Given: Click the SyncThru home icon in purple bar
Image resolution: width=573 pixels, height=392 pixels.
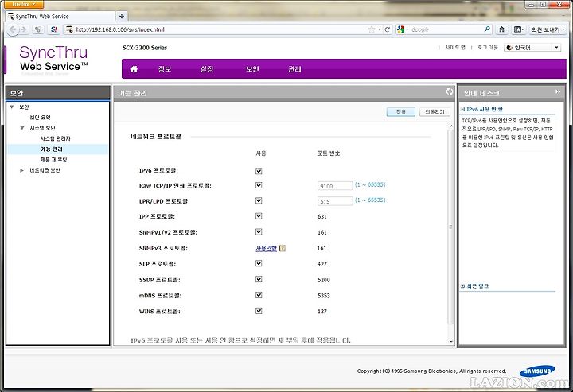Looking at the screenshot, I should coord(134,69).
